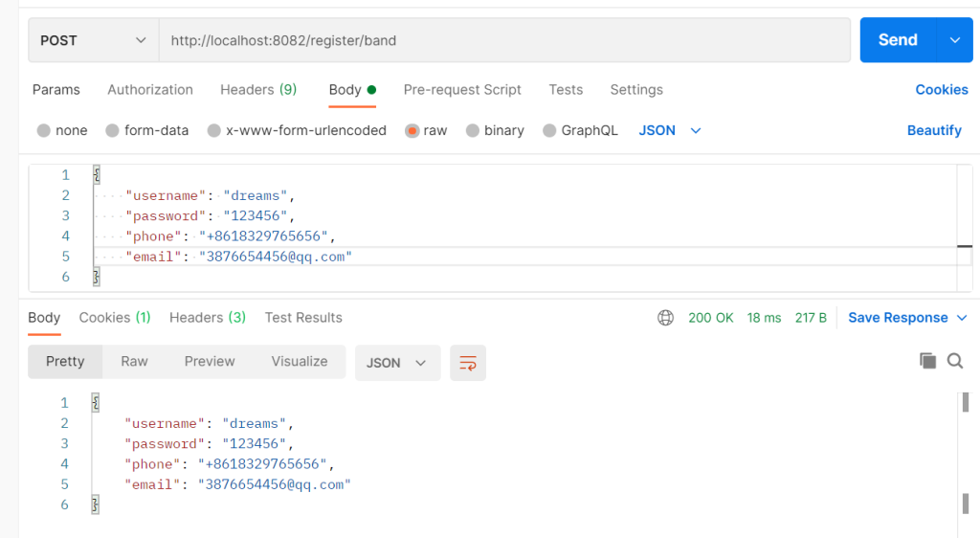Click the Beautify link
This screenshot has width=980, height=538.
[x=934, y=130]
